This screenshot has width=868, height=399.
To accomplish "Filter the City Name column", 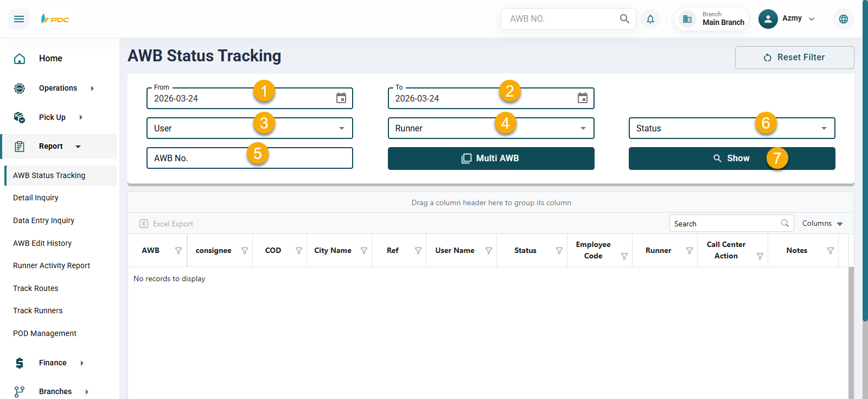I will (364, 251).
